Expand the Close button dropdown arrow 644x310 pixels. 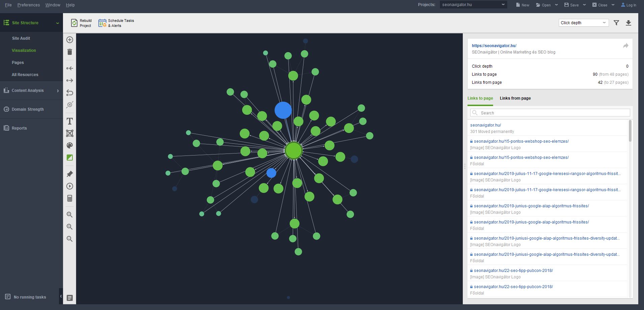coord(613,5)
